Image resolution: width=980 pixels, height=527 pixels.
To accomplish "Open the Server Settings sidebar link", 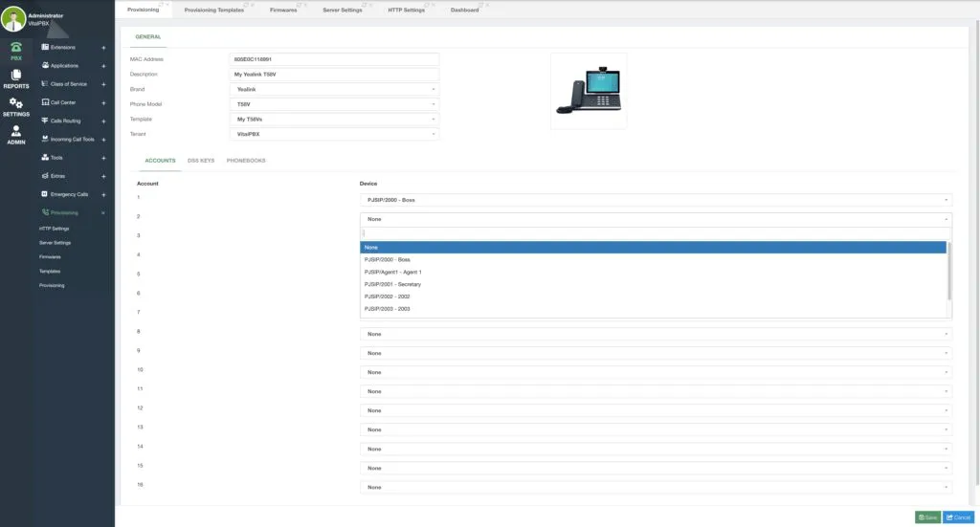I will coord(55,243).
